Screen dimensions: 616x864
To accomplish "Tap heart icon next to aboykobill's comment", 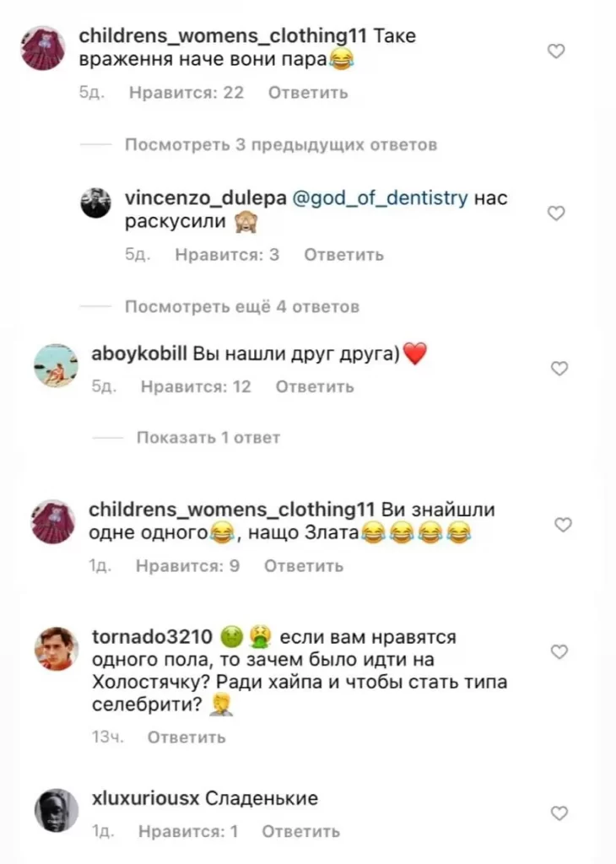I will [x=559, y=368].
